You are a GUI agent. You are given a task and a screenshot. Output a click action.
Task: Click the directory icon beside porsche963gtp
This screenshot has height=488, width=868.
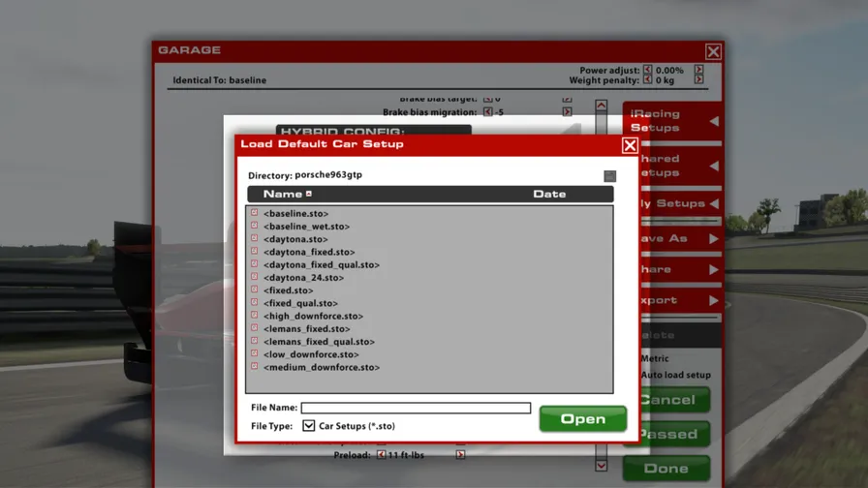(609, 176)
